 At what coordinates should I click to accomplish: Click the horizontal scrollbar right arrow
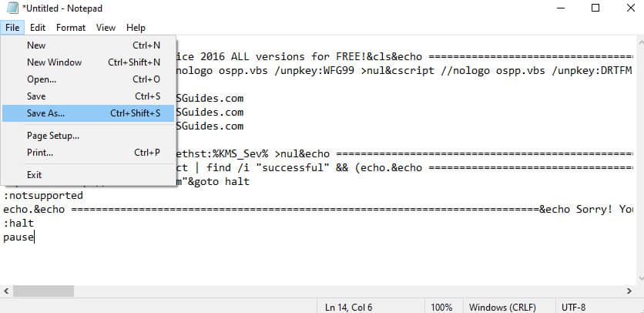[629, 291]
